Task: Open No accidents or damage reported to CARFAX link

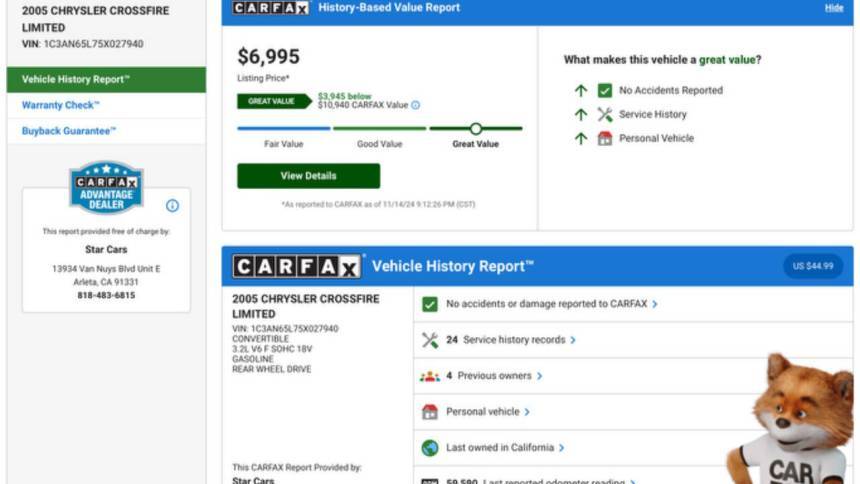Action: (546, 303)
